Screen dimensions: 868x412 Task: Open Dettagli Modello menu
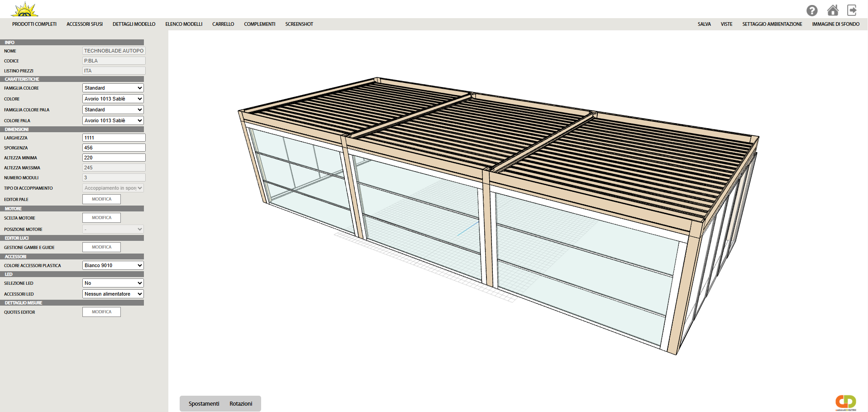click(134, 24)
